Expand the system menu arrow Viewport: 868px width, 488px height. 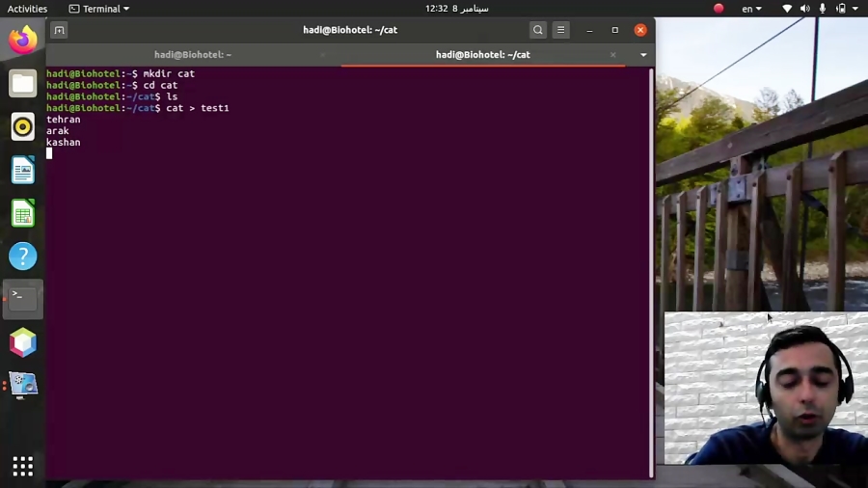point(855,9)
